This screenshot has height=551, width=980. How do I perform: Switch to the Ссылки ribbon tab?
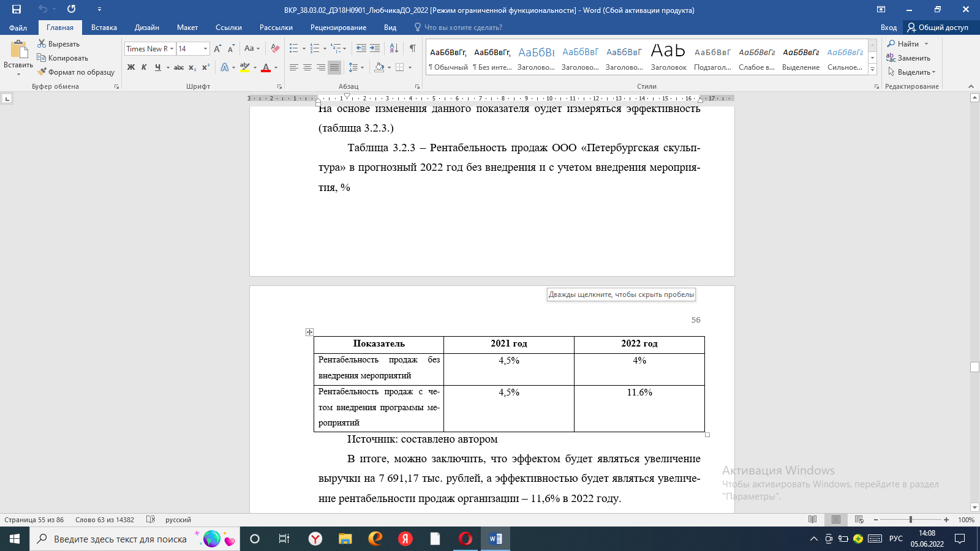228,28
